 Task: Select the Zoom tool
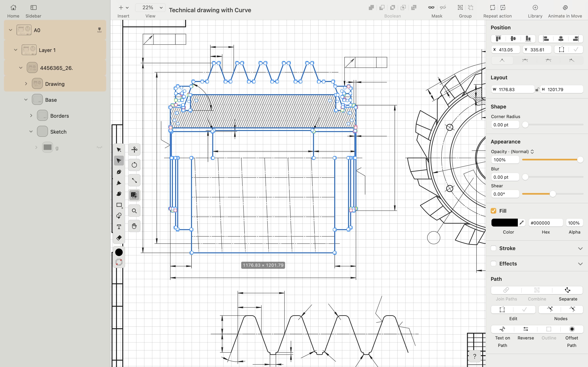click(134, 211)
